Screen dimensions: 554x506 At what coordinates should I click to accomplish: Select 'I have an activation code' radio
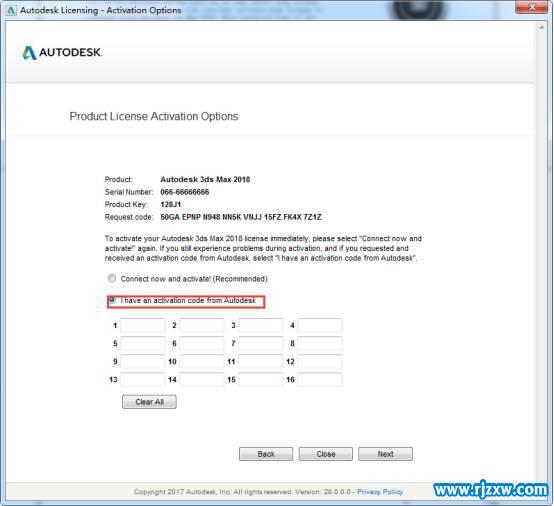click(x=112, y=300)
